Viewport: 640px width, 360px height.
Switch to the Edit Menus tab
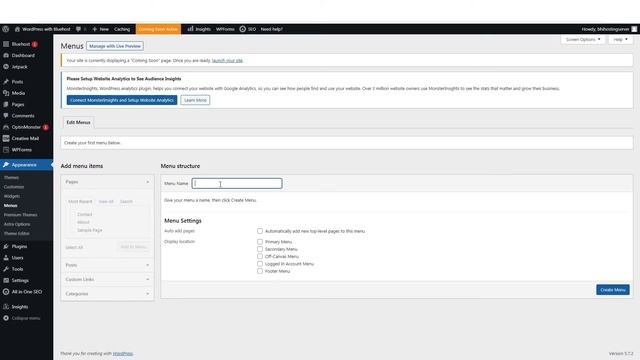tap(78, 122)
